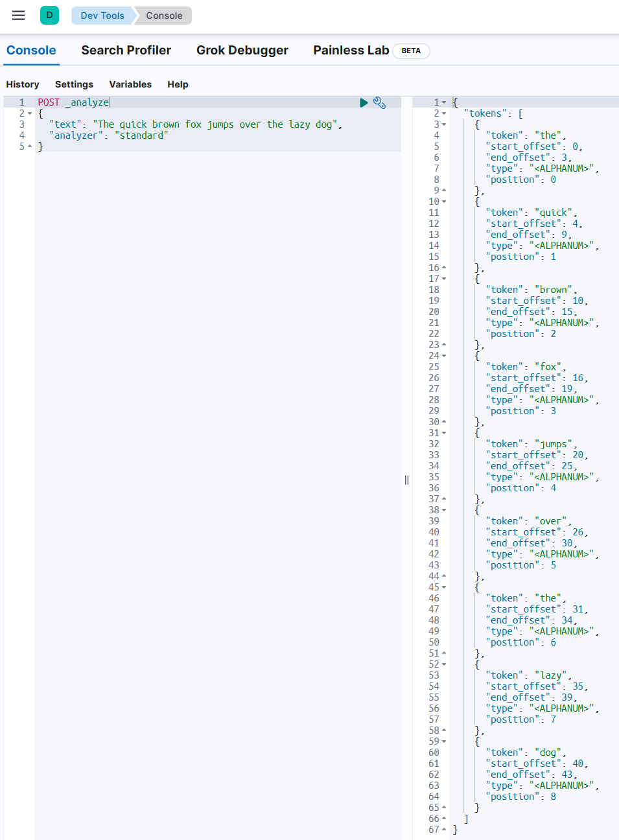This screenshot has height=840, width=619.
Task: Fold the fox token object at line 24
Action: (444, 356)
